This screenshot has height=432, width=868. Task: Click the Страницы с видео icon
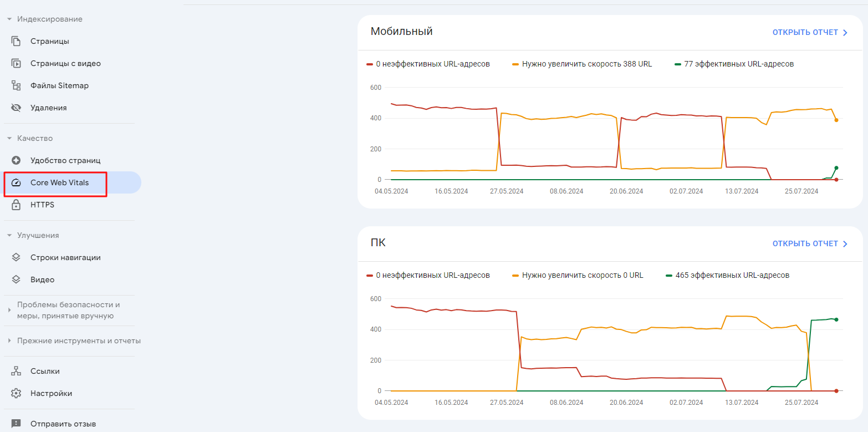point(16,63)
